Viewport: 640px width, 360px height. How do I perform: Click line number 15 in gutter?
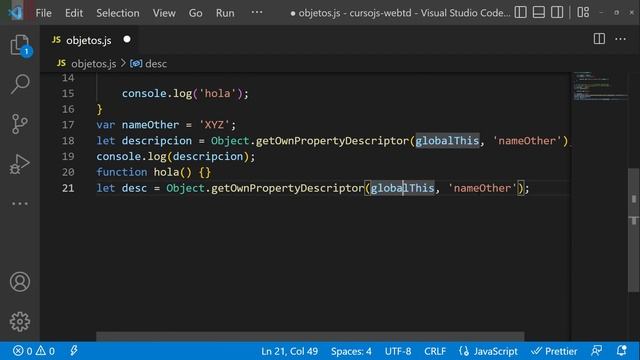(x=68, y=93)
